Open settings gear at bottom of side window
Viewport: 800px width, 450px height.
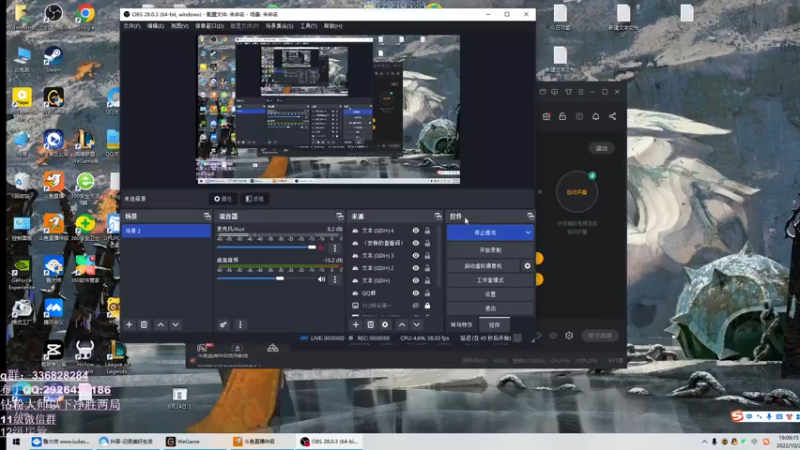pos(569,335)
